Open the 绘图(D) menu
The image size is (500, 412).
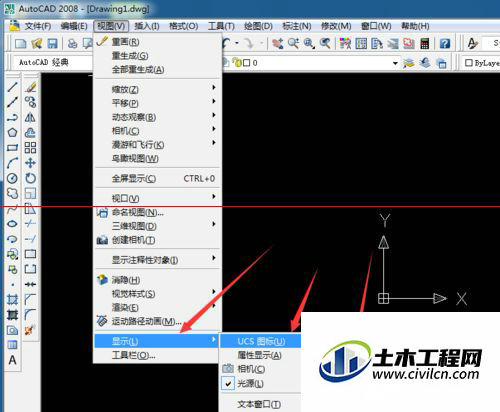(x=258, y=26)
